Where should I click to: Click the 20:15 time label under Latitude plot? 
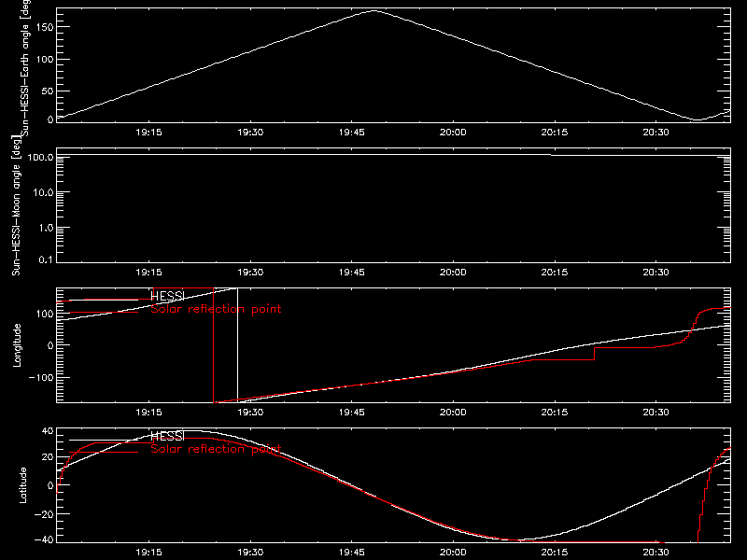coord(555,553)
